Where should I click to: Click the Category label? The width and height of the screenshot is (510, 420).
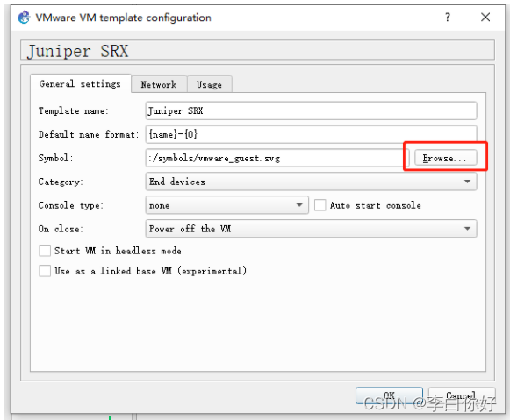(61, 182)
